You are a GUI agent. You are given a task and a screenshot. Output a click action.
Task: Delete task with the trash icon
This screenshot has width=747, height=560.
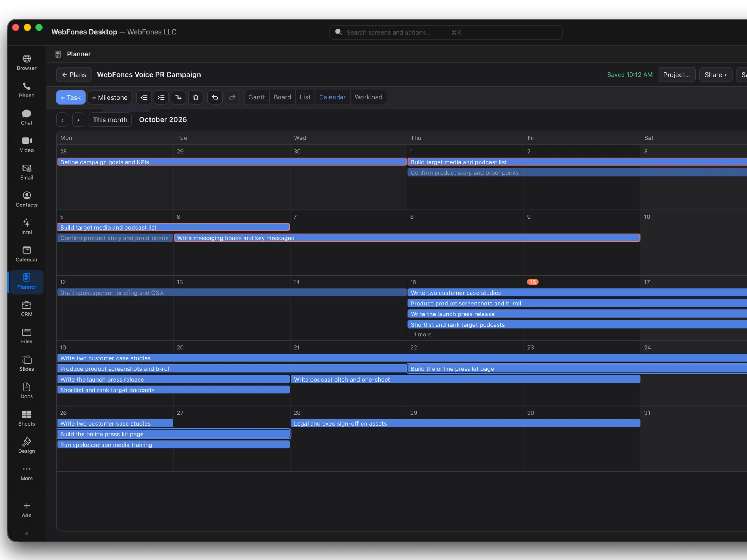pyautogui.click(x=196, y=97)
